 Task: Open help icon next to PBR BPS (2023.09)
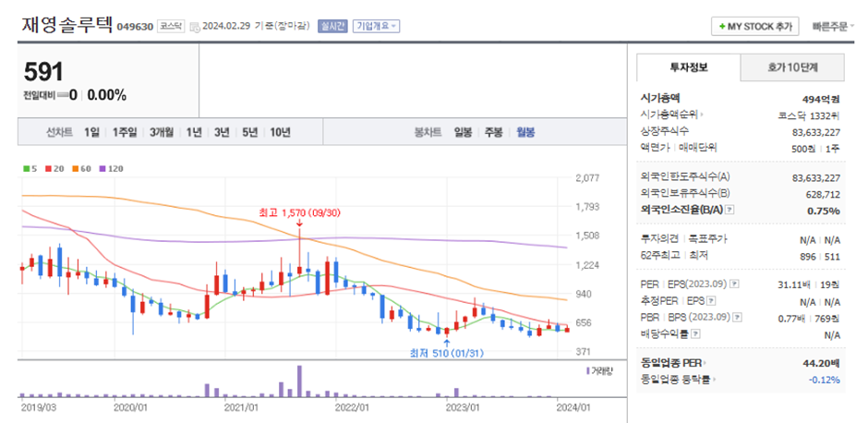[736, 318]
